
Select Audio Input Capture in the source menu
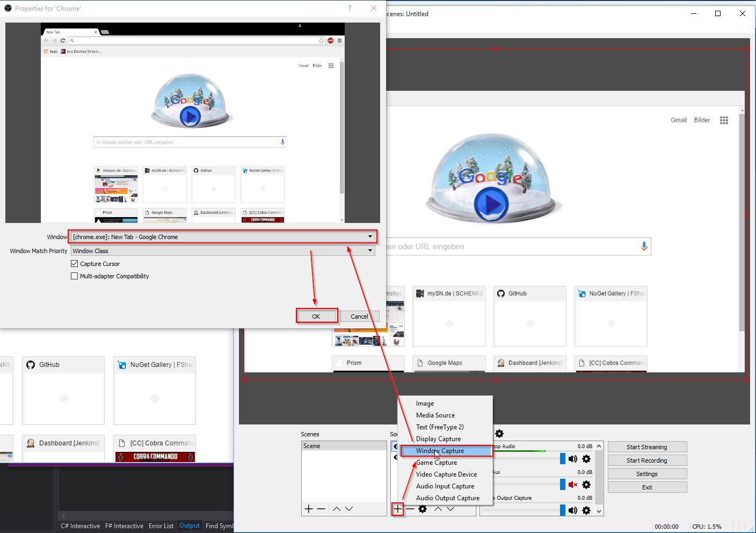tap(445, 486)
